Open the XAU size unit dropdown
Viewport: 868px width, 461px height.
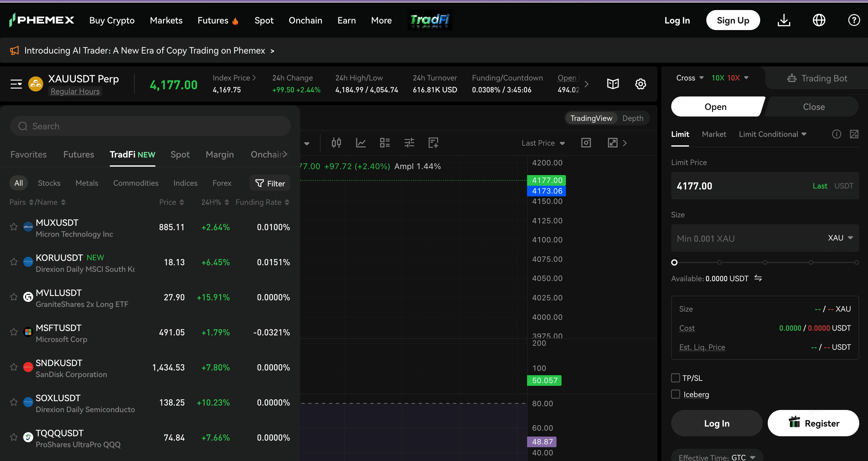coord(840,238)
